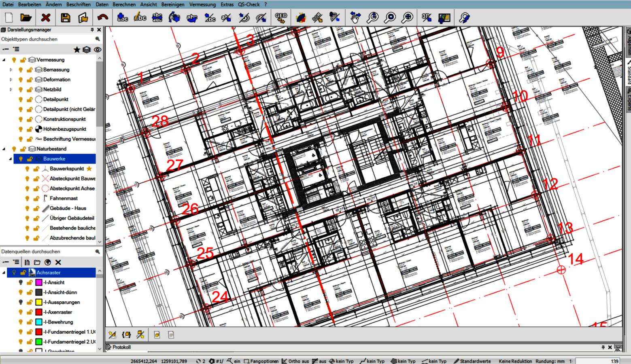
Task: Click the red undo arrow icon
Action: 103,18
